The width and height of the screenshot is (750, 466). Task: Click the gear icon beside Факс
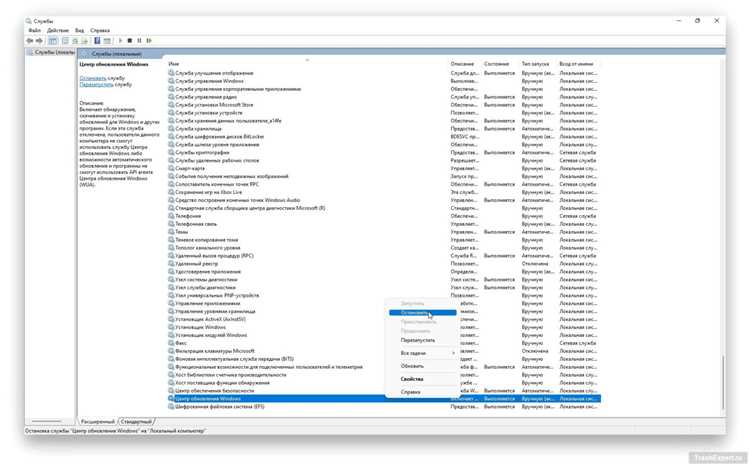pos(171,343)
